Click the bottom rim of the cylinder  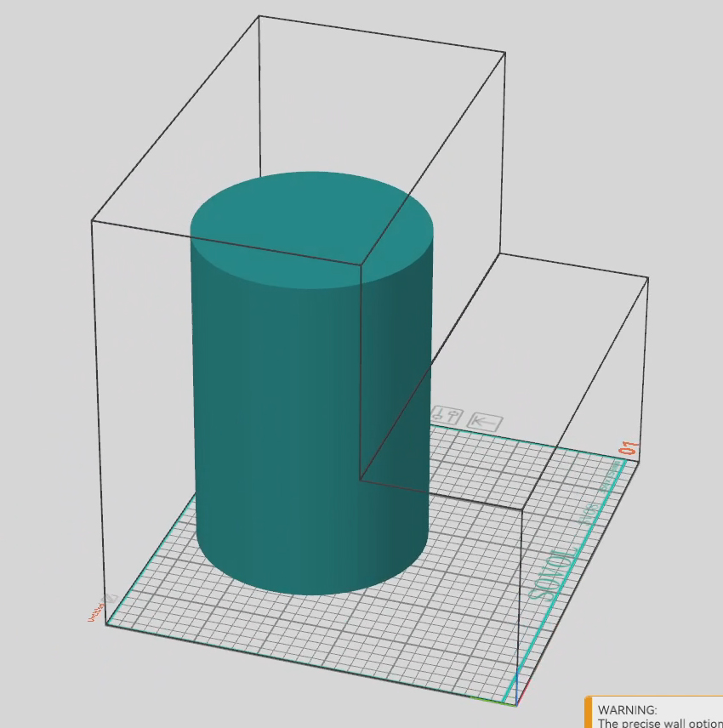[310, 592]
